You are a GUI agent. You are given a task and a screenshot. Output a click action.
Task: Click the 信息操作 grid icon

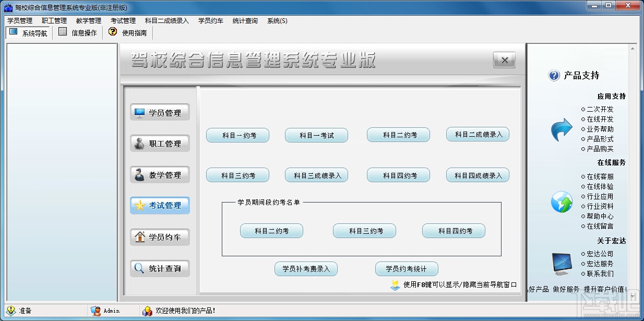coord(63,32)
